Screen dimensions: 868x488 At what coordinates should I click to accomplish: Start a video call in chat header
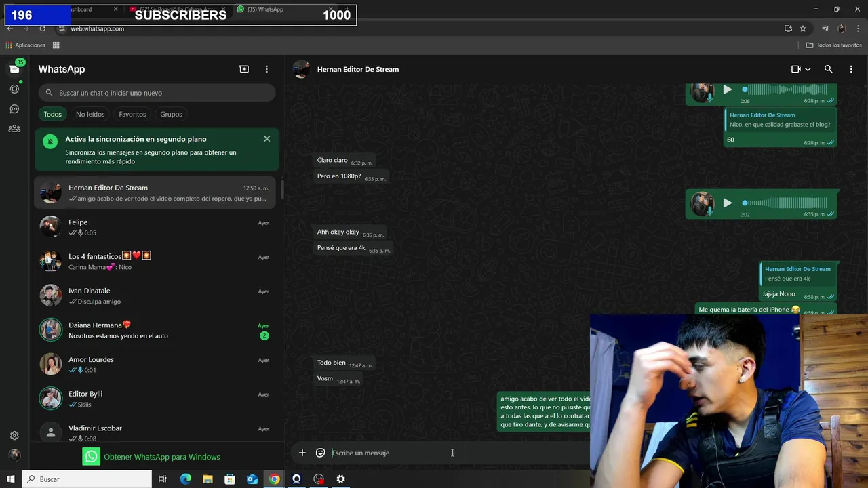click(796, 69)
